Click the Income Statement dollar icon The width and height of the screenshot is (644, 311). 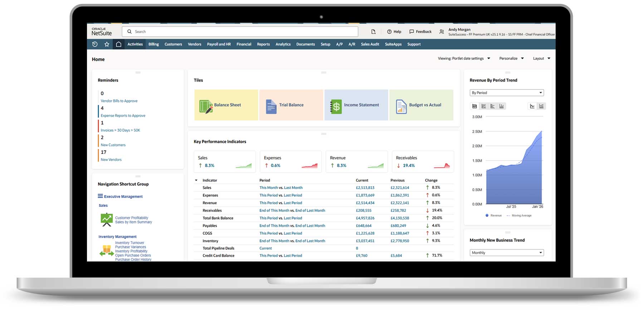pos(336,106)
